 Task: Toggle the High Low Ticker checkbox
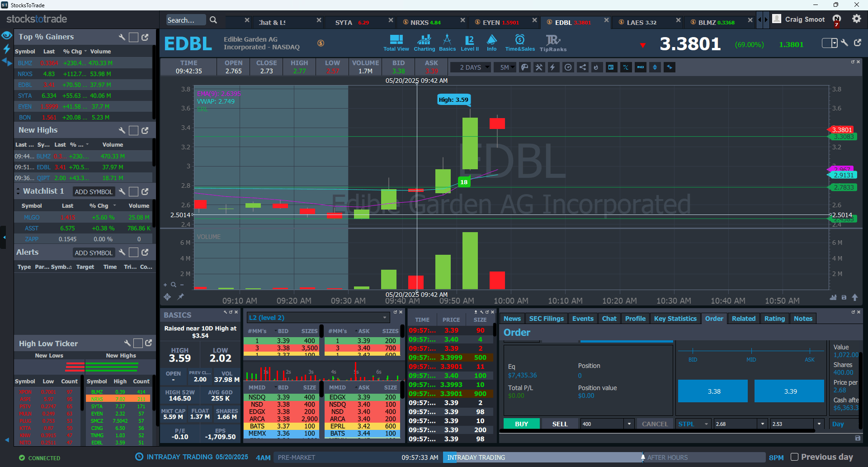click(x=138, y=343)
